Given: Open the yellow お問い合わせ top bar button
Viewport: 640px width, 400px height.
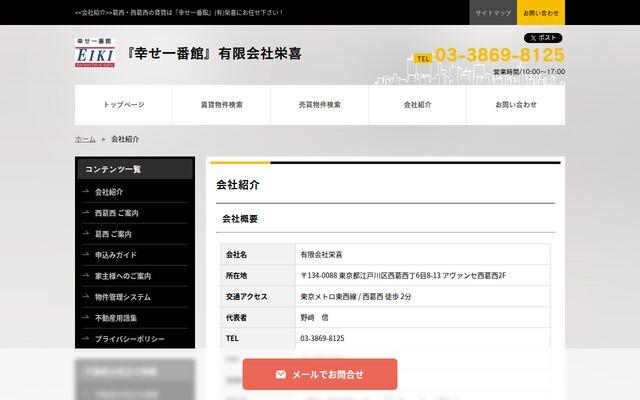Looking at the screenshot, I should pos(541,13).
